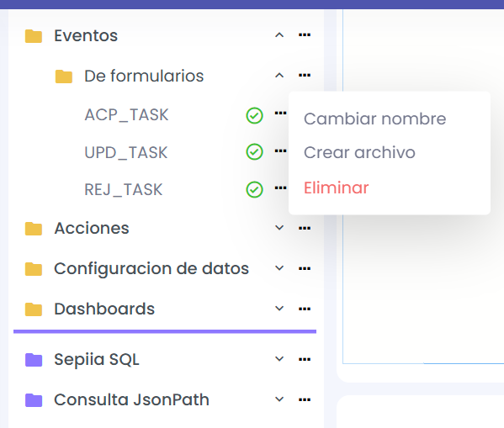Screen dimensions: 504x428
Task: Click the green check status on ACP_TASK
Action: (x=255, y=115)
